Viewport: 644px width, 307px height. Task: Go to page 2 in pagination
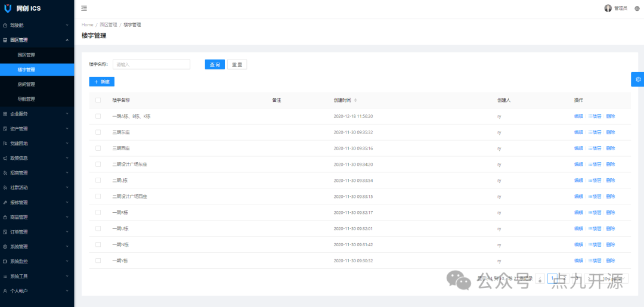pos(565,278)
